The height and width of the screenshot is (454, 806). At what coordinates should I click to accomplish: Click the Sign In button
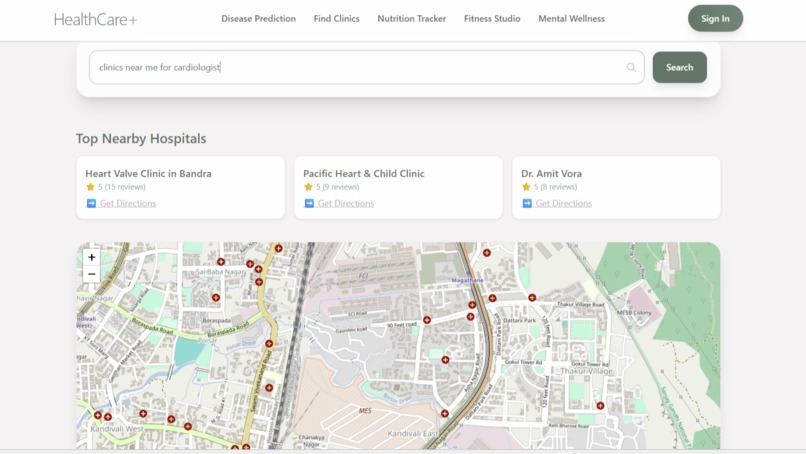[715, 19]
